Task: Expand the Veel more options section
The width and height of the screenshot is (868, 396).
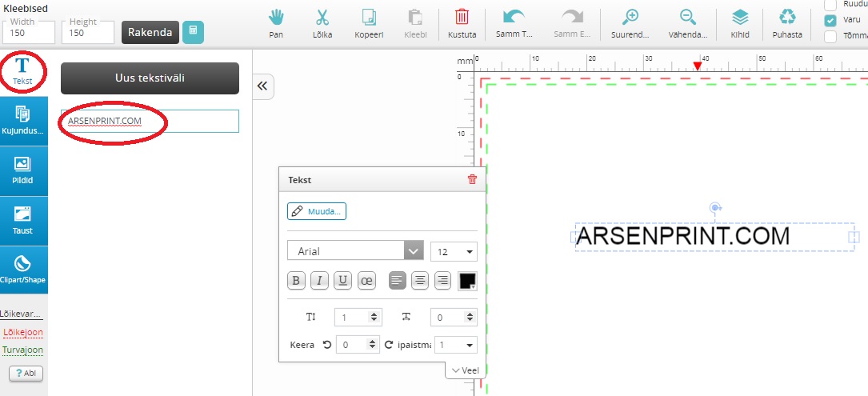Action: click(x=465, y=370)
